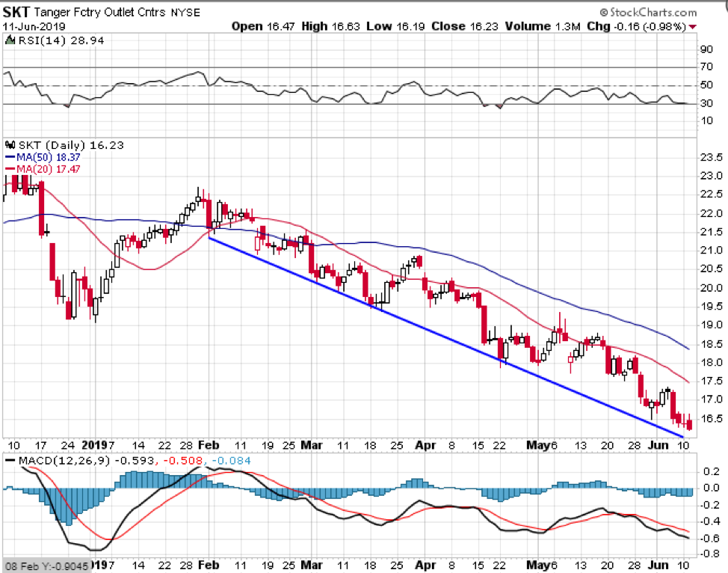Click the red -0.508 MACD signal value
The height and width of the screenshot is (573, 728).
pyautogui.click(x=183, y=461)
